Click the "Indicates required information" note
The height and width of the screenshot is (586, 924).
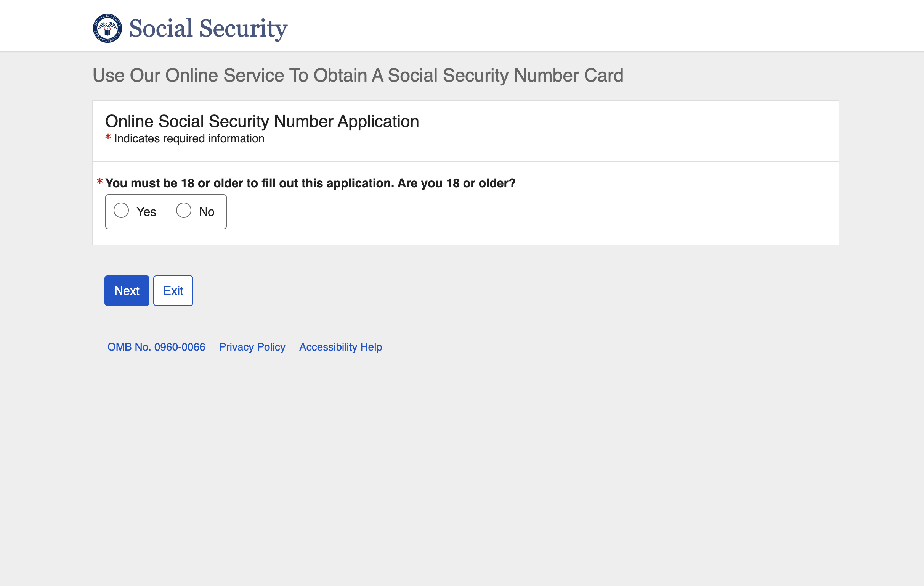point(189,138)
